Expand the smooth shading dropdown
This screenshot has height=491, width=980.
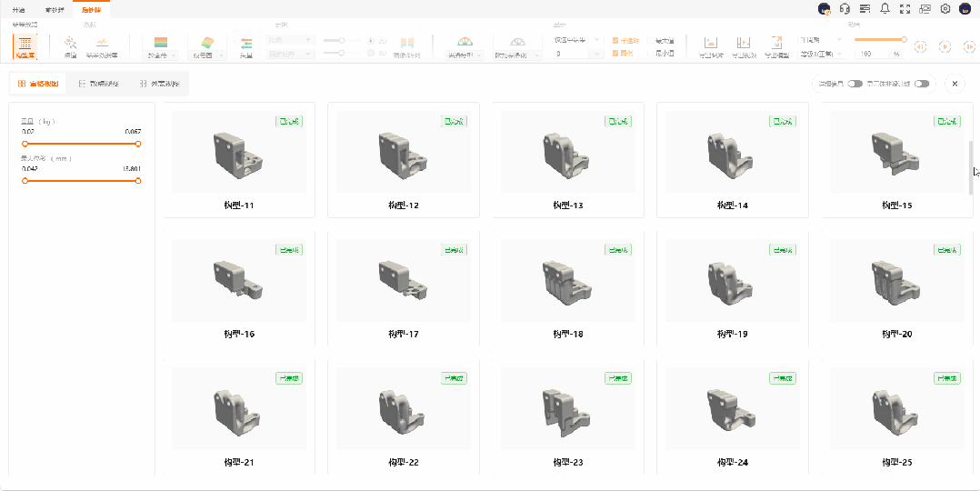tap(465, 55)
